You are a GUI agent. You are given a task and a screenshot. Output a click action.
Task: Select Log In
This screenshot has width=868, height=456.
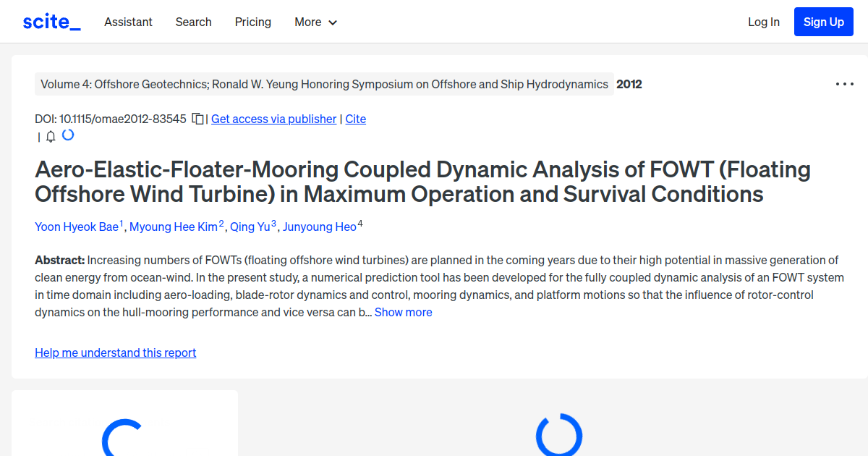764,22
